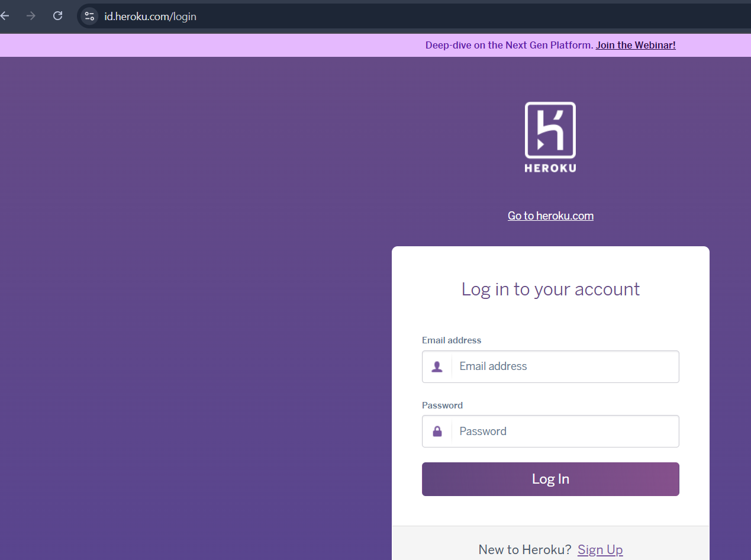
Task: Open the Join the Webinar! link
Action: (x=636, y=45)
